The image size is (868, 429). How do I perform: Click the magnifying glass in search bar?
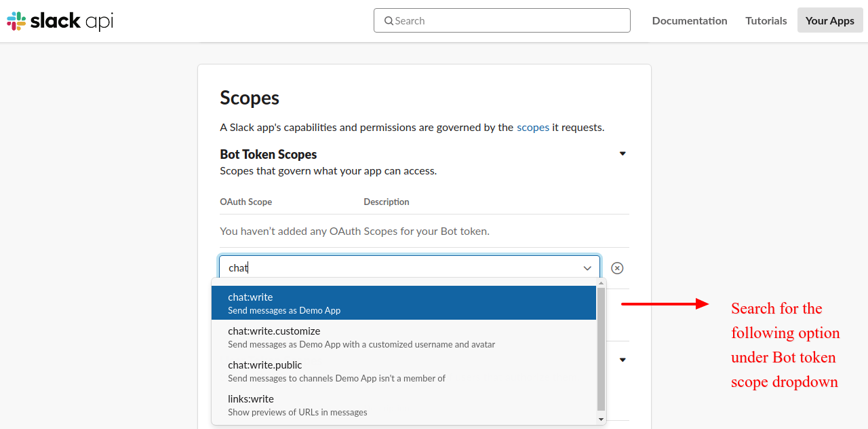[x=388, y=20]
